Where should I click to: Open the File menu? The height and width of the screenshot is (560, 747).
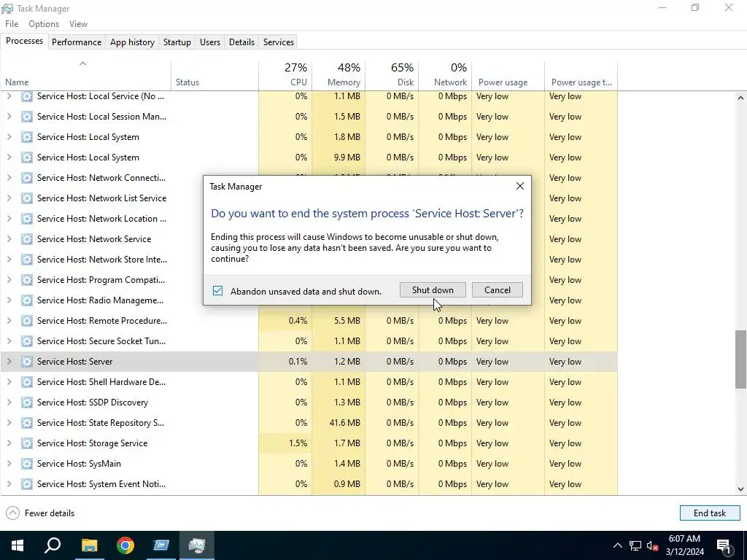(x=12, y=24)
